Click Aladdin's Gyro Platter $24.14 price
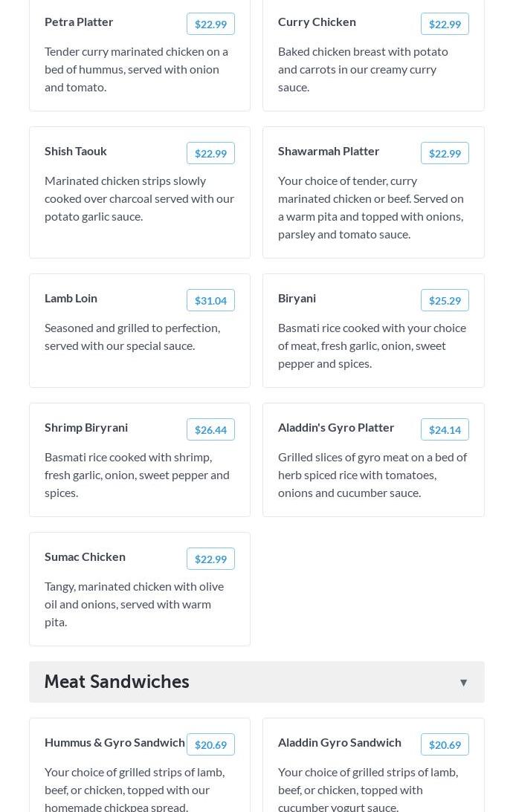The width and height of the screenshot is (513, 812). coord(445,429)
